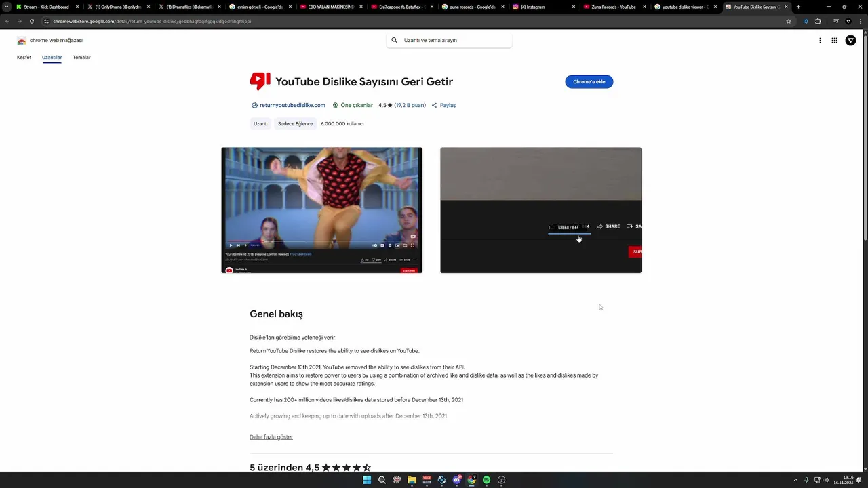
Task: Show hidden system tray icons
Action: coord(795,480)
